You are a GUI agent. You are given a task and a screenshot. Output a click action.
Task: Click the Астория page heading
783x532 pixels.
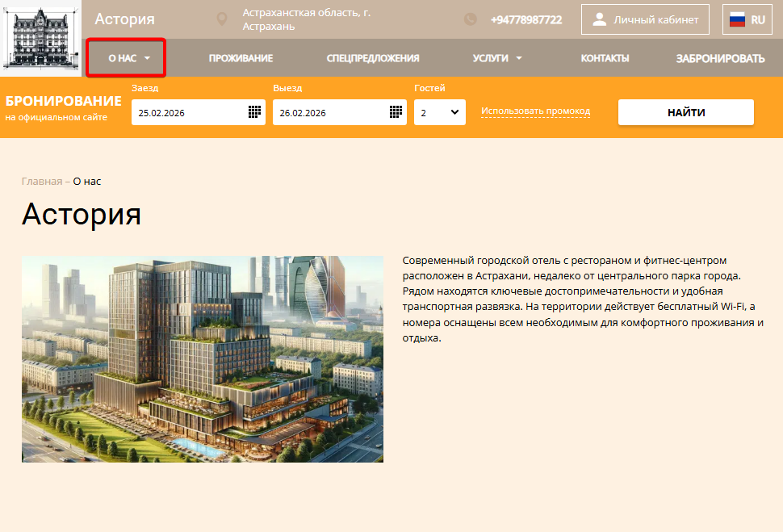(82, 214)
